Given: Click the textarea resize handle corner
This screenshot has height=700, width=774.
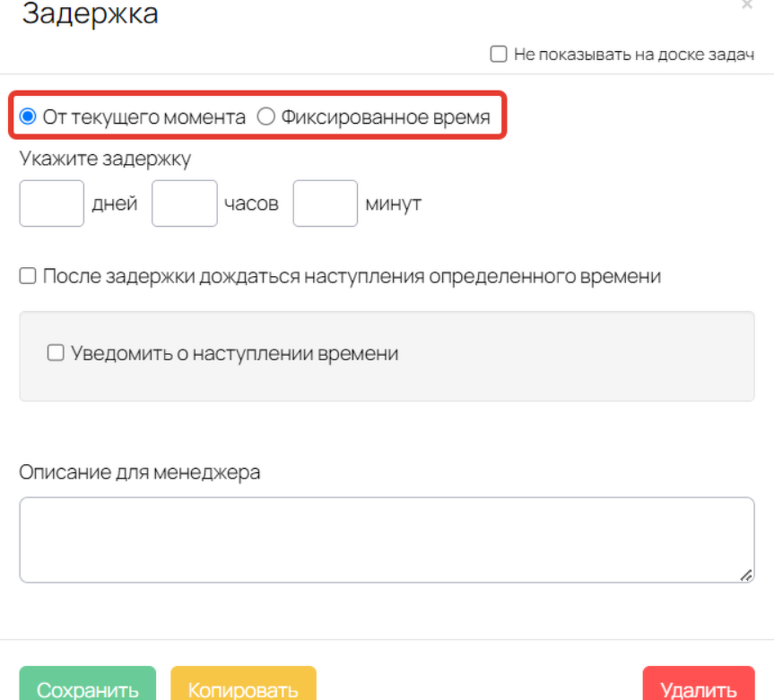Looking at the screenshot, I should [x=746, y=575].
